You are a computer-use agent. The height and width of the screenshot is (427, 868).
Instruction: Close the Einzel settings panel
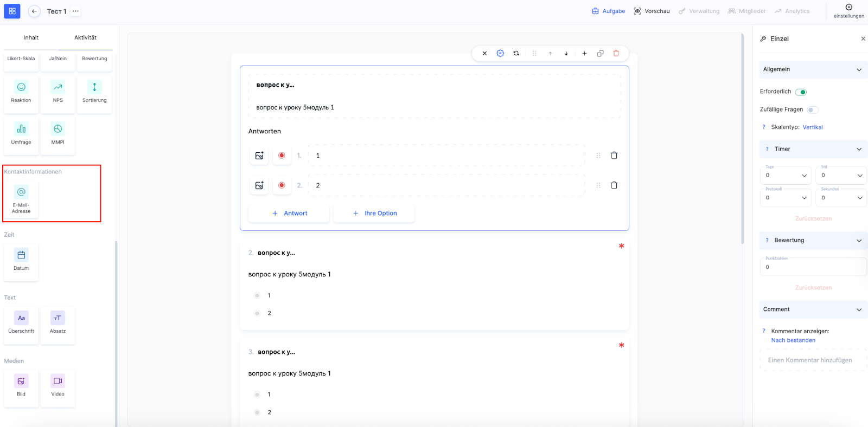point(863,39)
